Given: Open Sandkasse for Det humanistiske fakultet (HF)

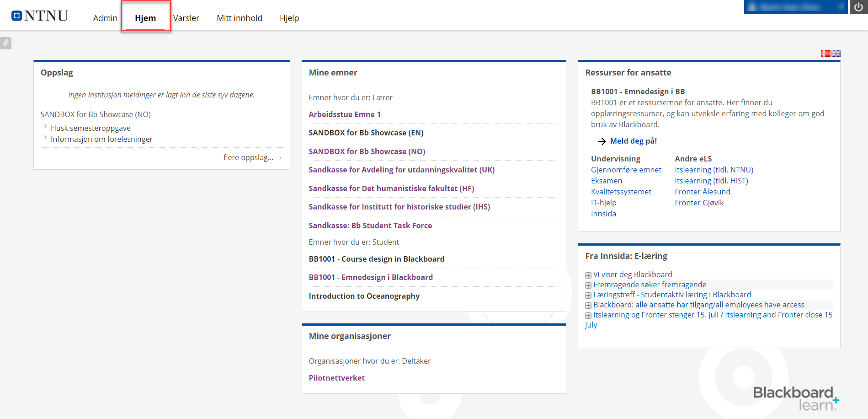Looking at the screenshot, I should coord(391,188).
